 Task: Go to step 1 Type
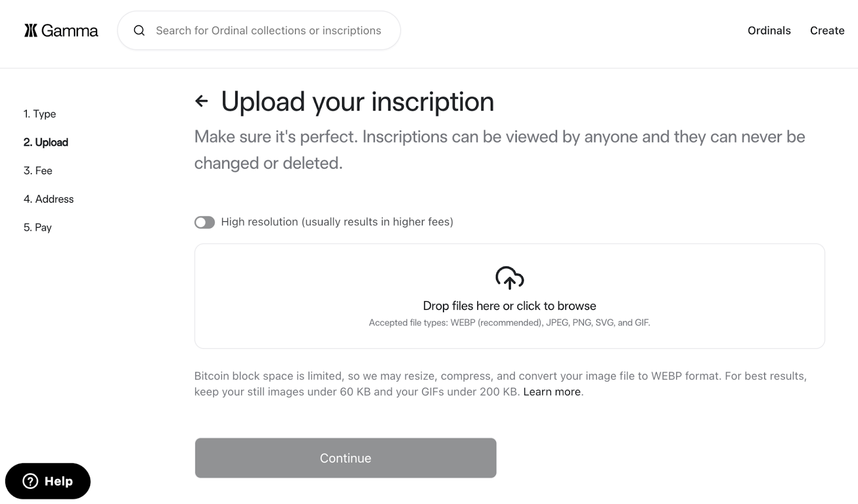[40, 114]
